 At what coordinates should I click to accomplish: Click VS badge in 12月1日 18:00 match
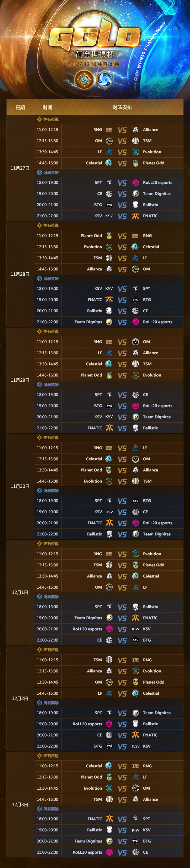point(122,607)
